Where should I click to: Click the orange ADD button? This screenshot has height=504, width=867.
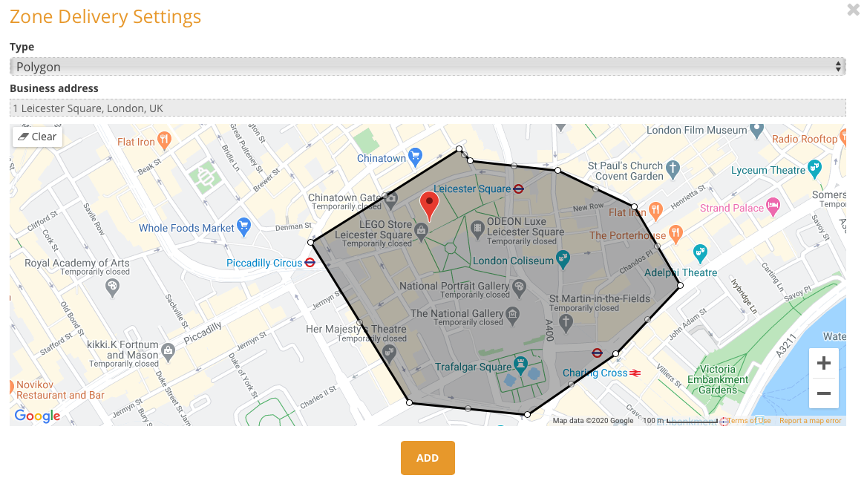[x=428, y=457]
